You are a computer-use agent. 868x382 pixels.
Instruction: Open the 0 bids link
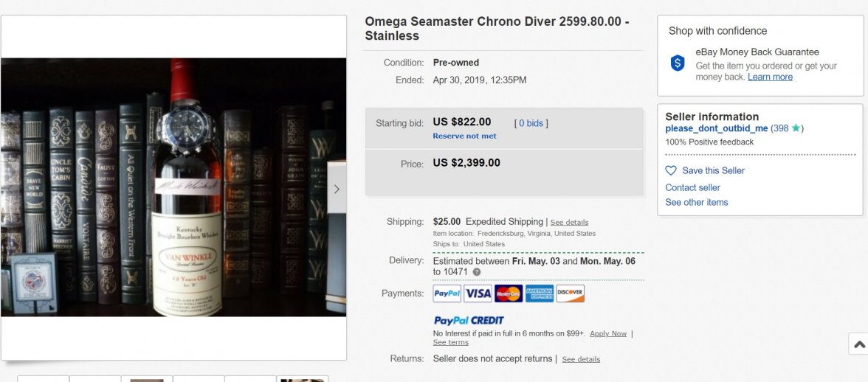coord(531,123)
